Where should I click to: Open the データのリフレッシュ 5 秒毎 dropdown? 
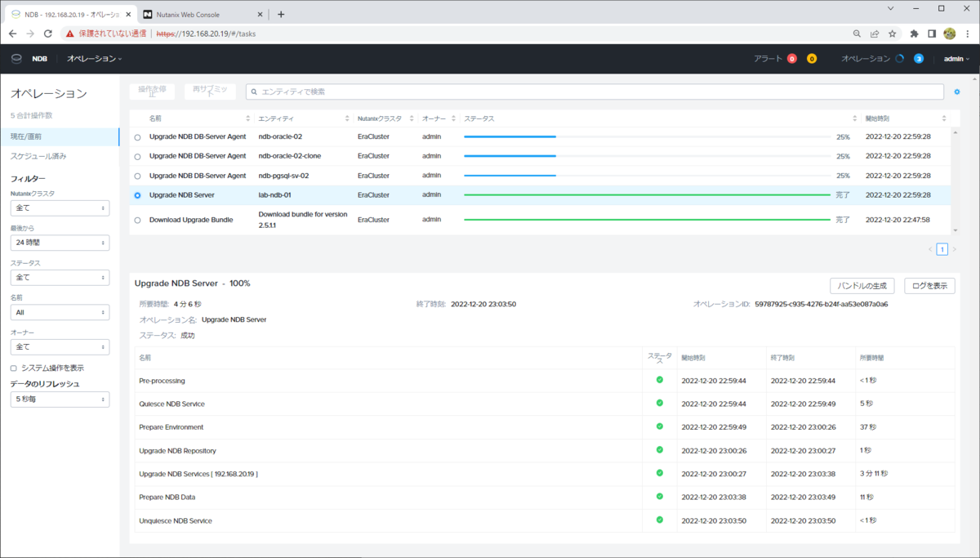click(x=60, y=400)
